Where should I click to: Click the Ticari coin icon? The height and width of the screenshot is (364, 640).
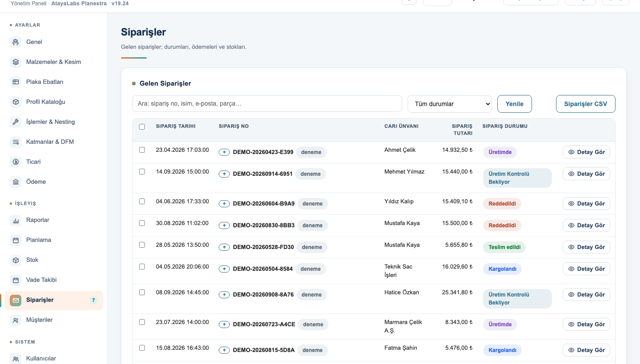point(16,162)
